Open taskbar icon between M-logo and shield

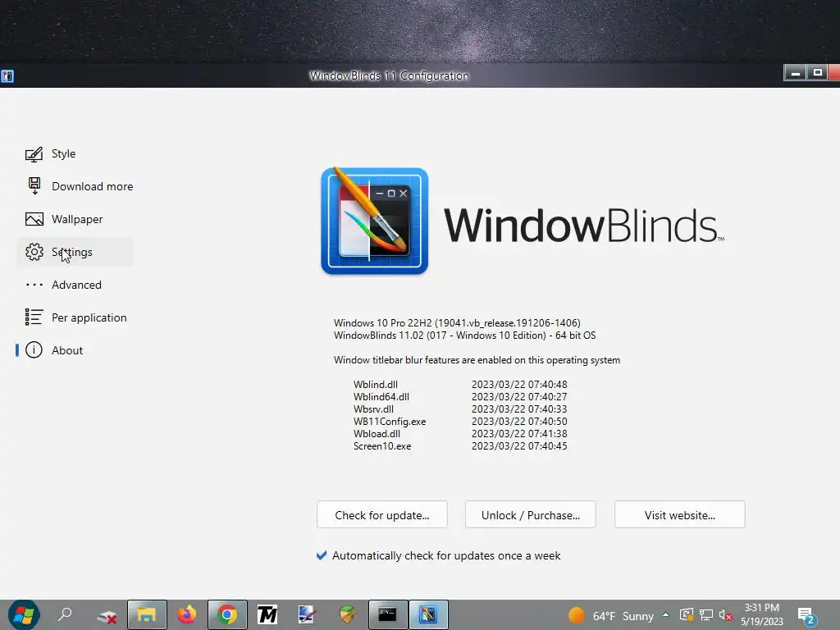click(307, 614)
